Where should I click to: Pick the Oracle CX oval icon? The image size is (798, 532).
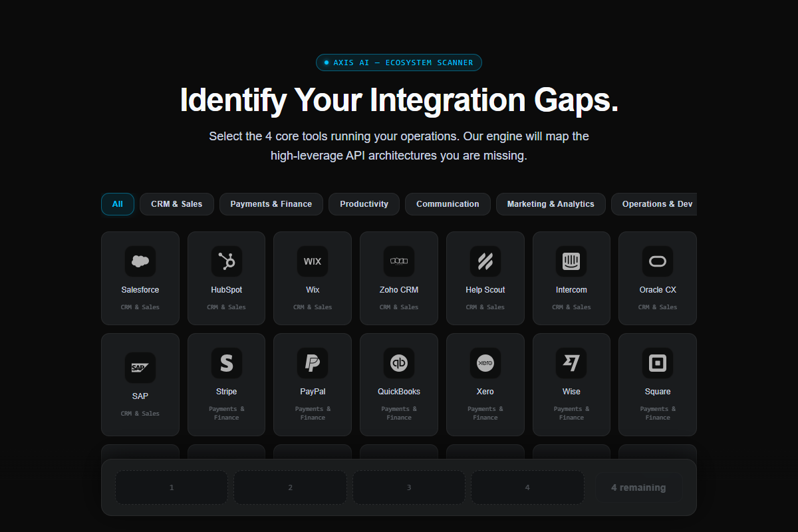658,261
